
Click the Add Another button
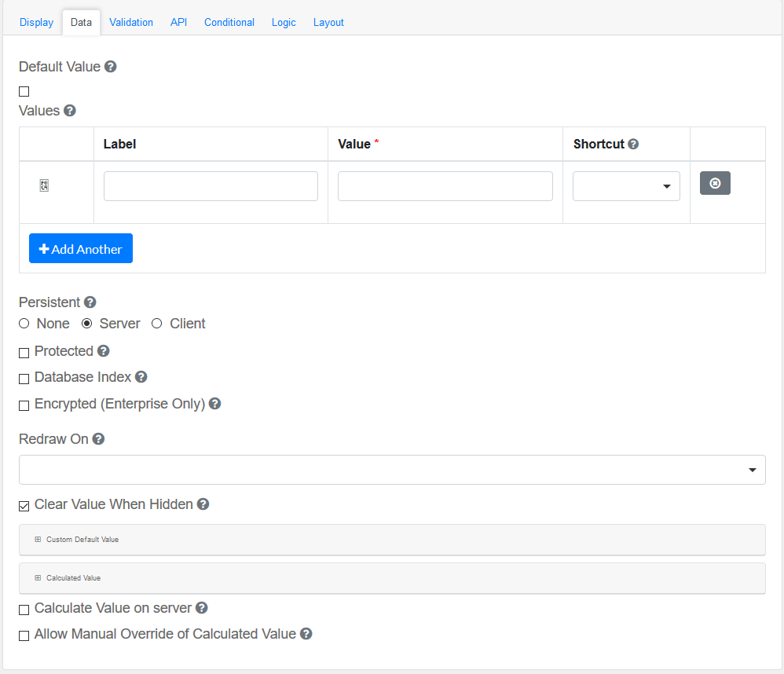81,248
